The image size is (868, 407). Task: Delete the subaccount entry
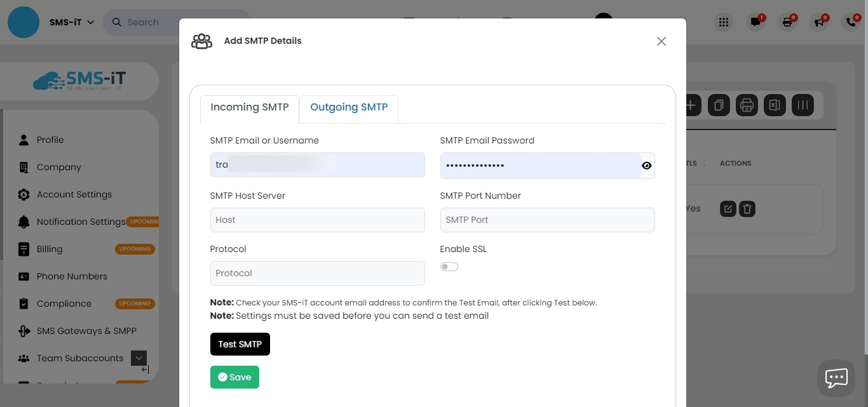click(747, 208)
